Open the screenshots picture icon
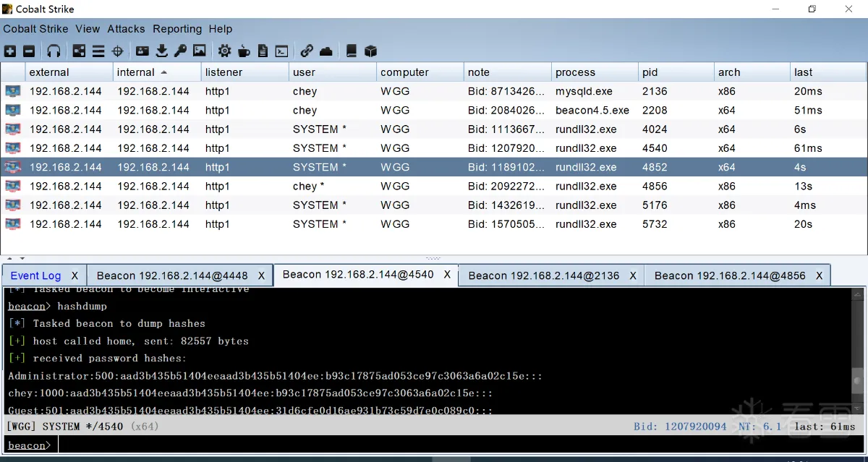 coord(200,51)
